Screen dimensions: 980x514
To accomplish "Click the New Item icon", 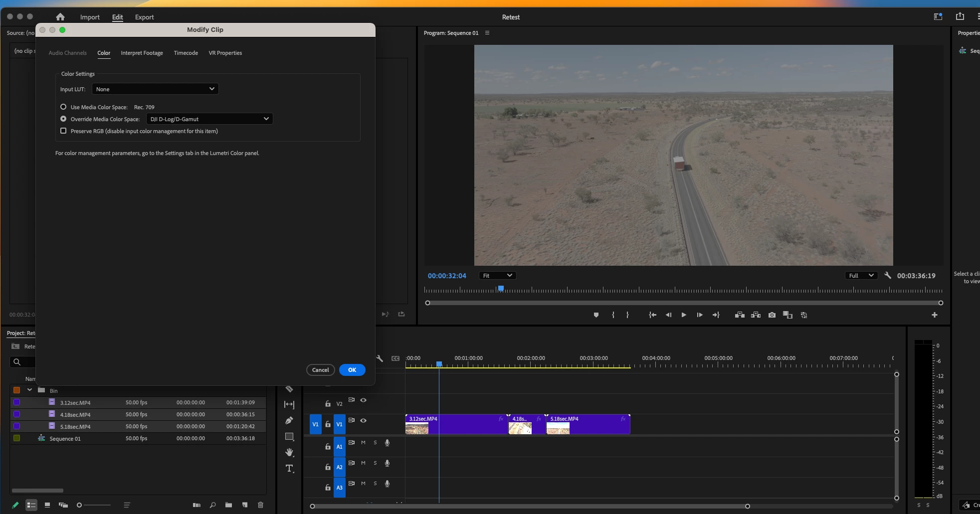I will [244, 505].
